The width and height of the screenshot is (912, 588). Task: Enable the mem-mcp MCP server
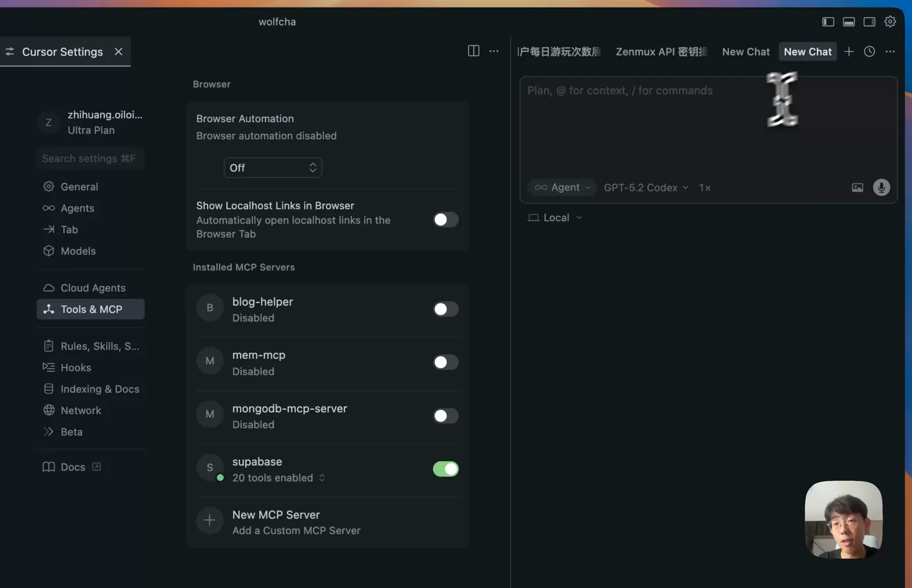pyautogui.click(x=446, y=362)
